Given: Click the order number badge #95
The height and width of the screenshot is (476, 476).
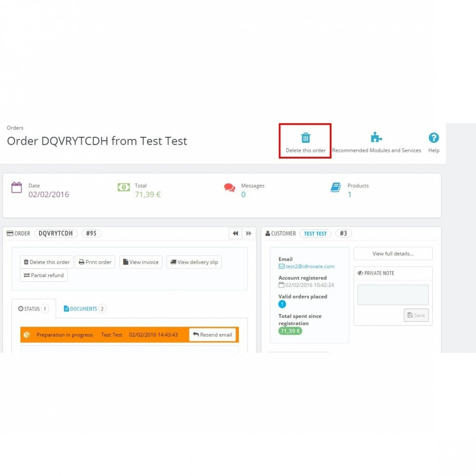Looking at the screenshot, I should (x=91, y=233).
